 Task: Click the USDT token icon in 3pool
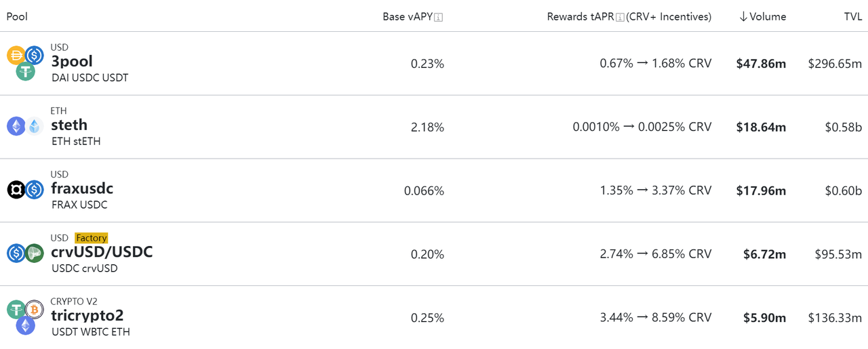25,71
